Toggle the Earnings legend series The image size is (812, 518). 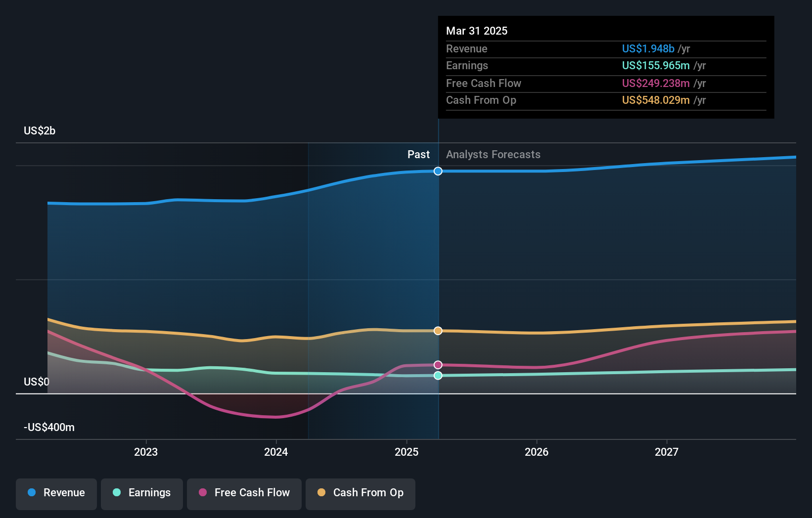click(x=142, y=494)
